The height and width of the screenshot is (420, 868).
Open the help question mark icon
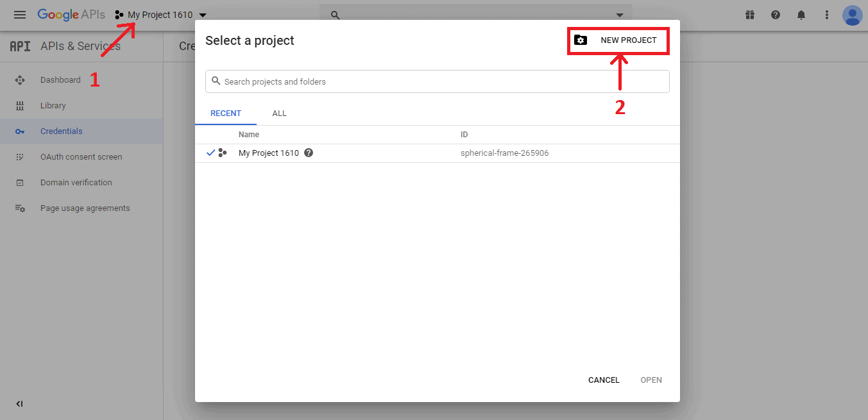click(776, 15)
